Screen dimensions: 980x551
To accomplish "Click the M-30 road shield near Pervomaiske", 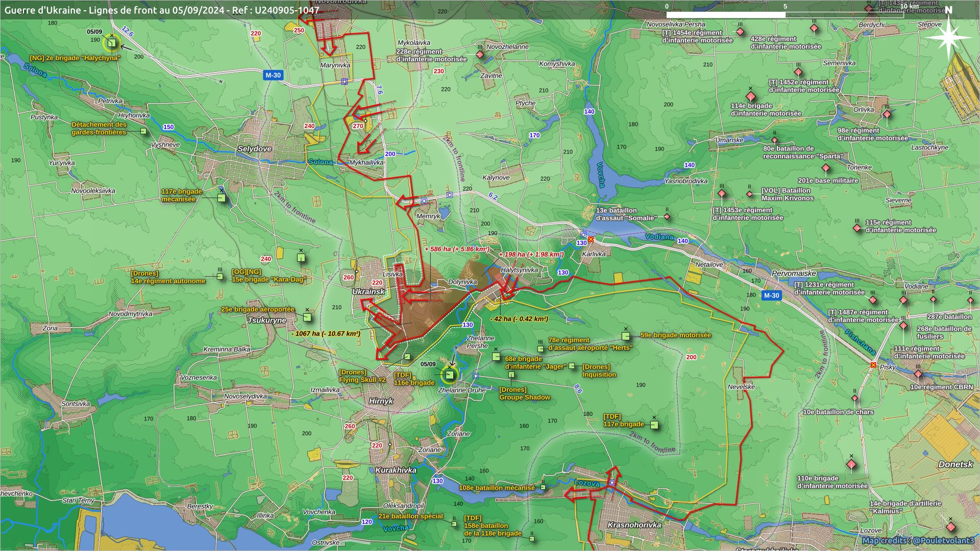I will 771,295.
